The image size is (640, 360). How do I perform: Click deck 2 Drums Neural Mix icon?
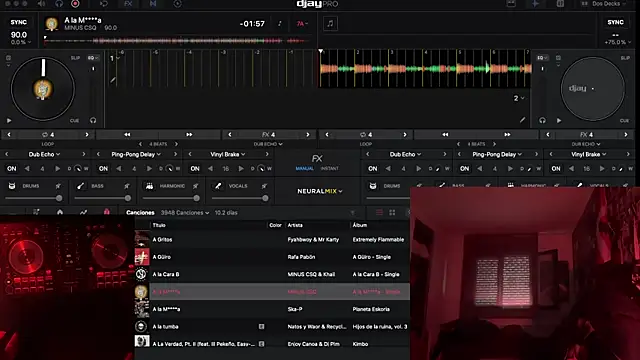[x=373, y=186]
